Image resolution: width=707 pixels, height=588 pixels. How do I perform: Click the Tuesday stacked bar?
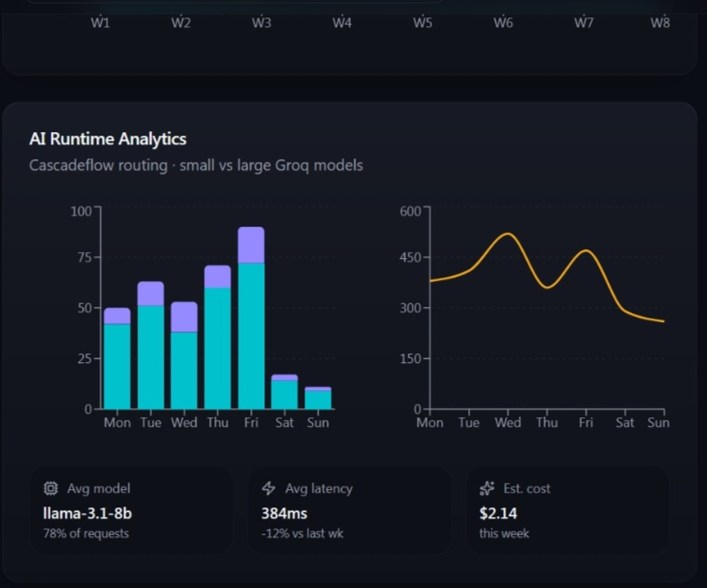(x=150, y=346)
